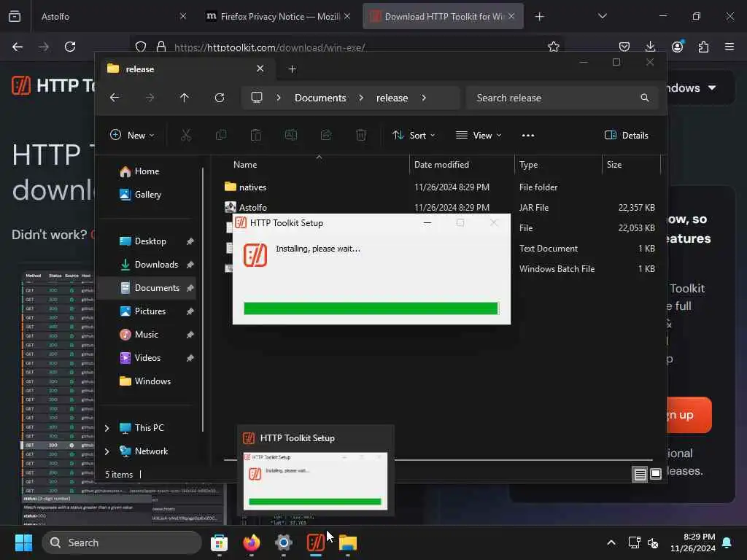
Task: Expand chevron after Documents in address bar
Action: tap(361, 98)
